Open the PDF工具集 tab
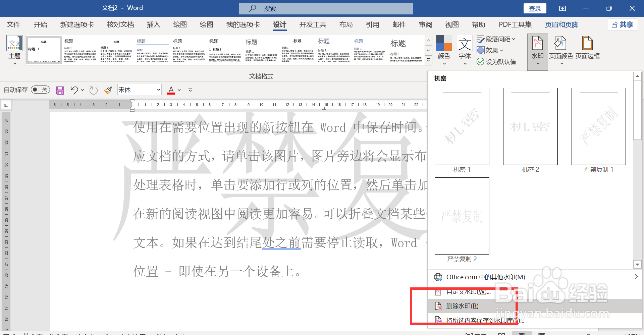 (515, 24)
